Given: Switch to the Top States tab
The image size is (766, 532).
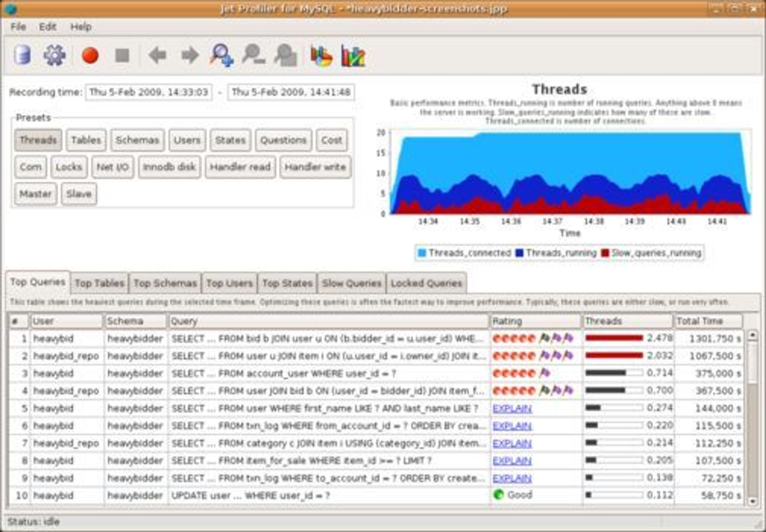Looking at the screenshot, I should coord(287,283).
